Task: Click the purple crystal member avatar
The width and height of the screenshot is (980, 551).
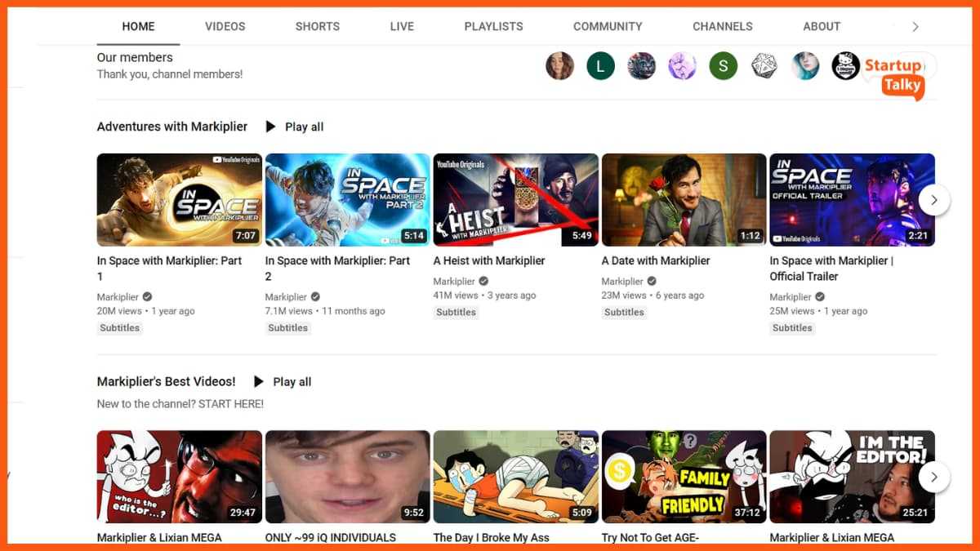Action: (x=682, y=66)
